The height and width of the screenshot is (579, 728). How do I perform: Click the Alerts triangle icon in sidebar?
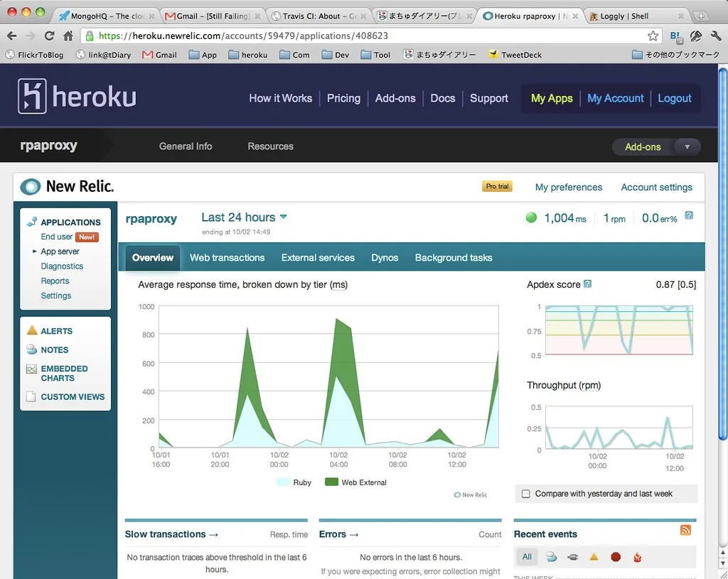32,330
